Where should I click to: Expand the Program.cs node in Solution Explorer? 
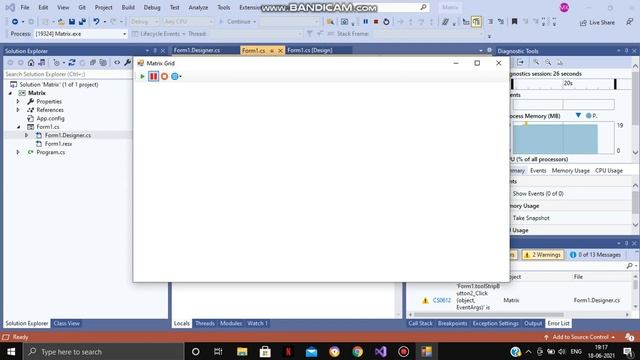pos(18,152)
